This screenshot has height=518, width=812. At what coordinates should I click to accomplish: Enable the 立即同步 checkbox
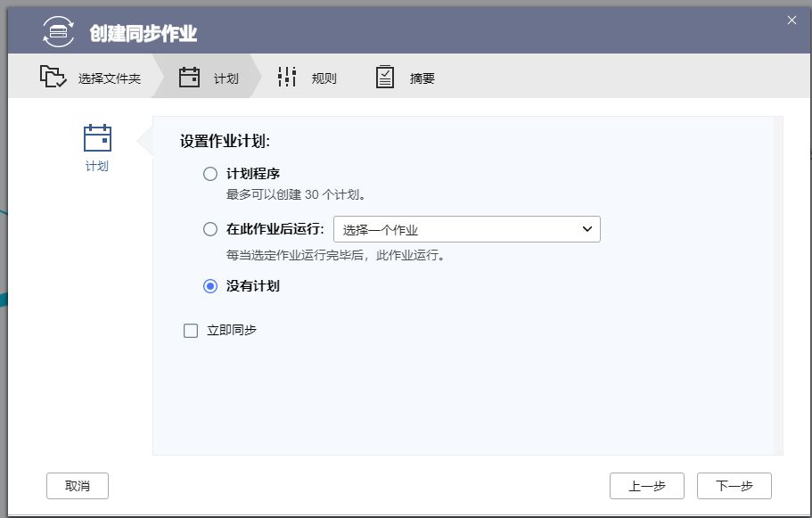[190, 330]
